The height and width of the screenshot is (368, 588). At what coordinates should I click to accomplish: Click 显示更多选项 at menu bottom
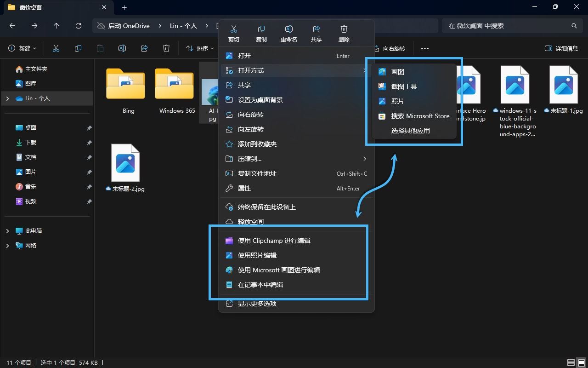[x=257, y=304]
